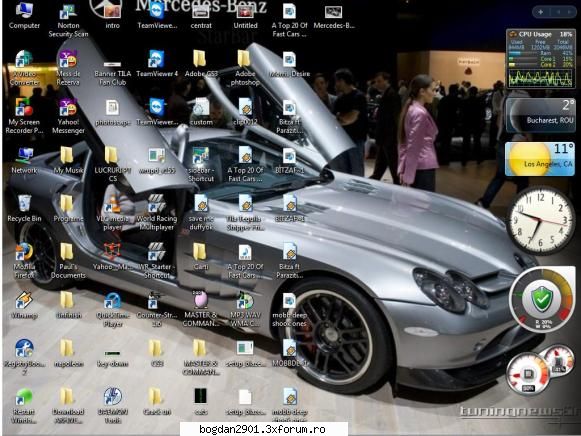The width and height of the screenshot is (581, 436).
Task: Open Mess de Rezerva shortcut
Action: [68, 68]
